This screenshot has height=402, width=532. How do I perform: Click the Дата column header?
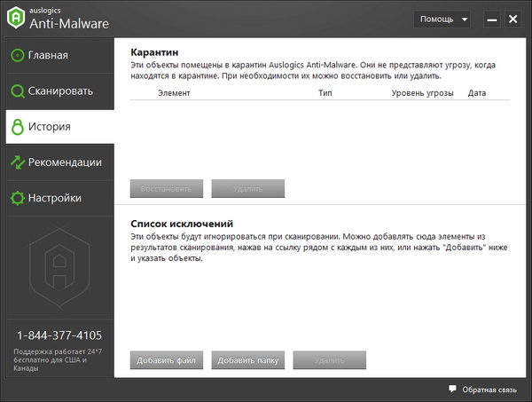click(477, 92)
